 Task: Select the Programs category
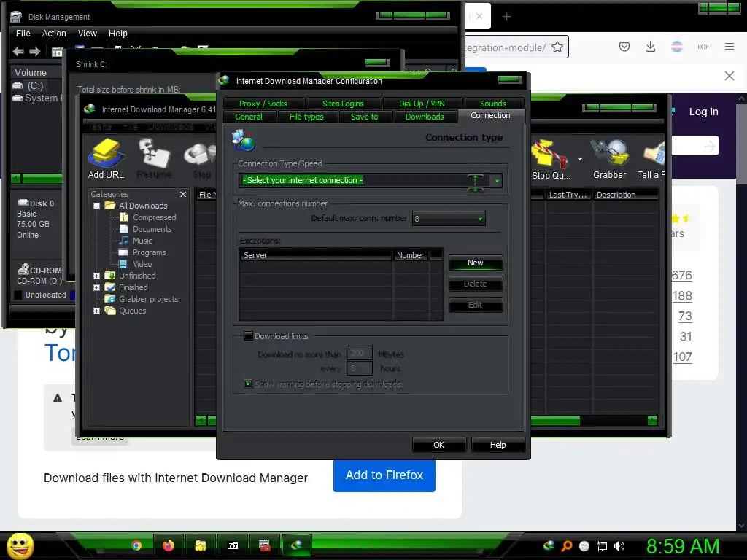point(149,252)
